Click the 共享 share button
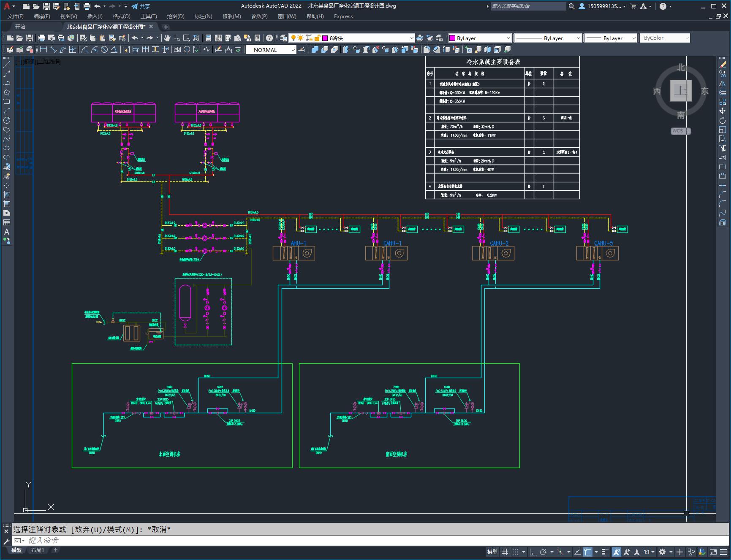This screenshot has height=560, width=731. pos(141,6)
